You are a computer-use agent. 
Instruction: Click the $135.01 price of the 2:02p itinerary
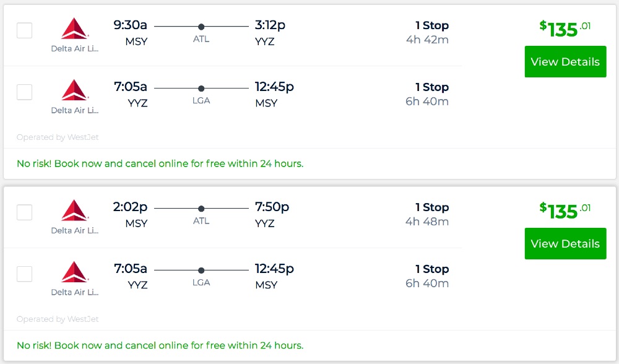pos(565,210)
